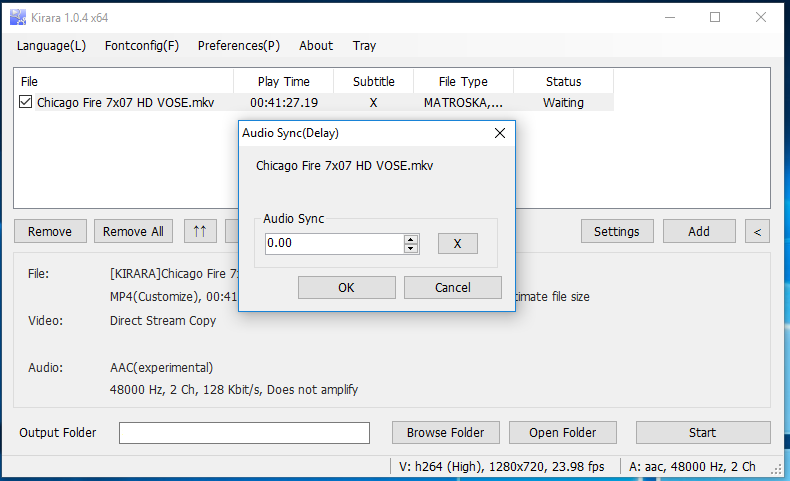Viewport: 790px width, 481px height.
Task: Open the Preferences(P) menu
Action: click(x=239, y=45)
